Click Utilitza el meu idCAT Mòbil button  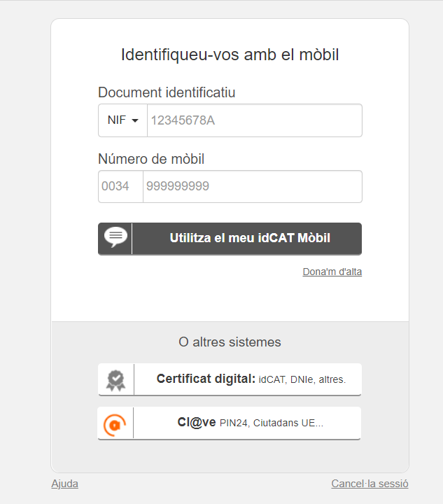(x=230, y=239)
